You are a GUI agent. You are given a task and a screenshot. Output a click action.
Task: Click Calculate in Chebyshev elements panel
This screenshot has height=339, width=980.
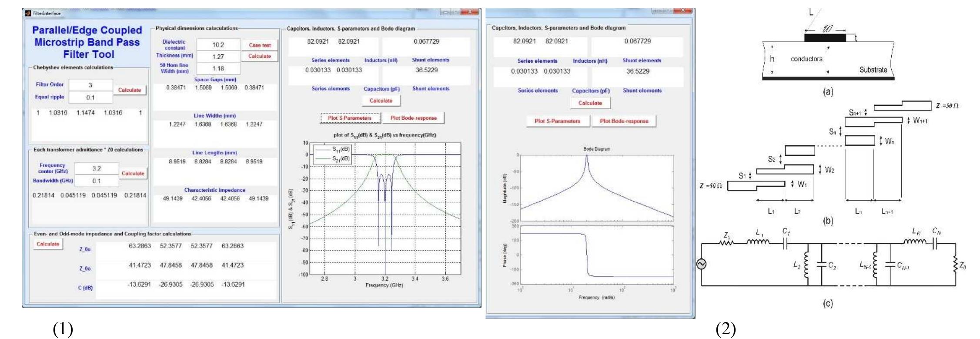130,90
